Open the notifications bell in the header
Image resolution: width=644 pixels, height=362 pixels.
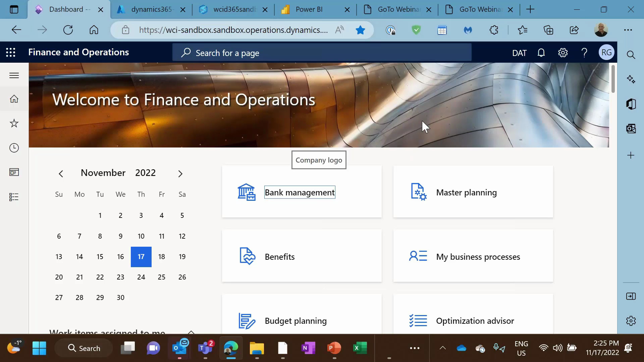(x=541, y=52)
